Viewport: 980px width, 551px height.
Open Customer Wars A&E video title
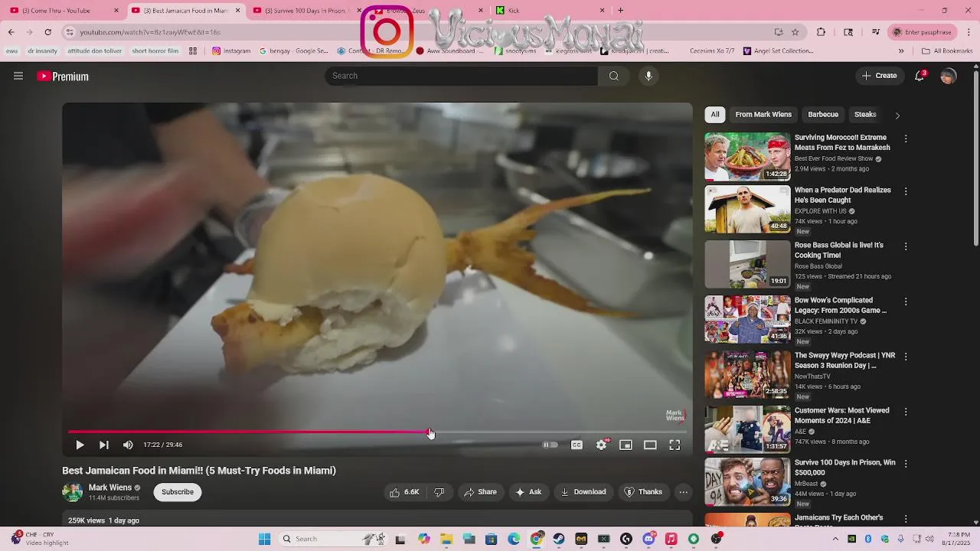(x=841, y=415)
